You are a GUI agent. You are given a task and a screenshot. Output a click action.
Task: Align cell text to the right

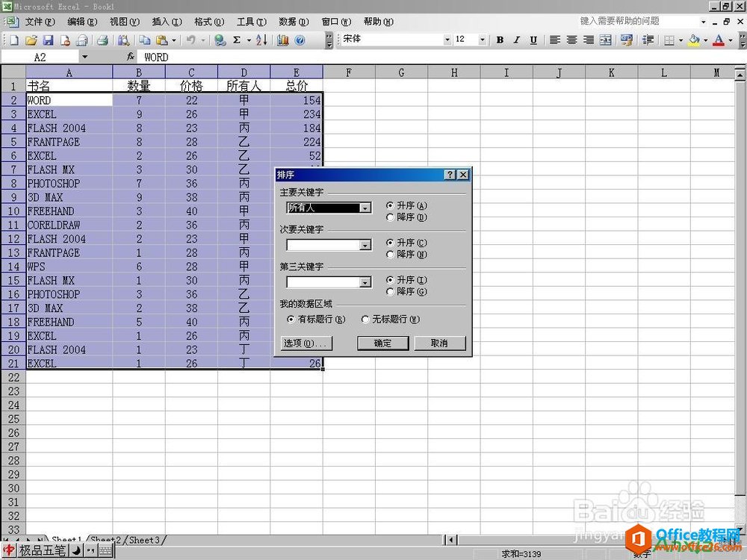pos(589,40)
